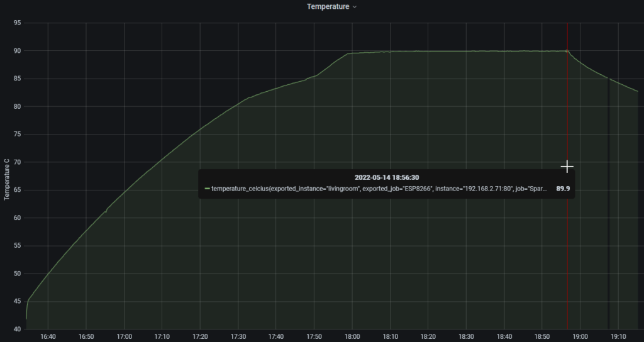Image resolution: width=644 pixels, height=342 pixels.
Task: Click the chevron next to Temperature title
Action: click(355, 7)
